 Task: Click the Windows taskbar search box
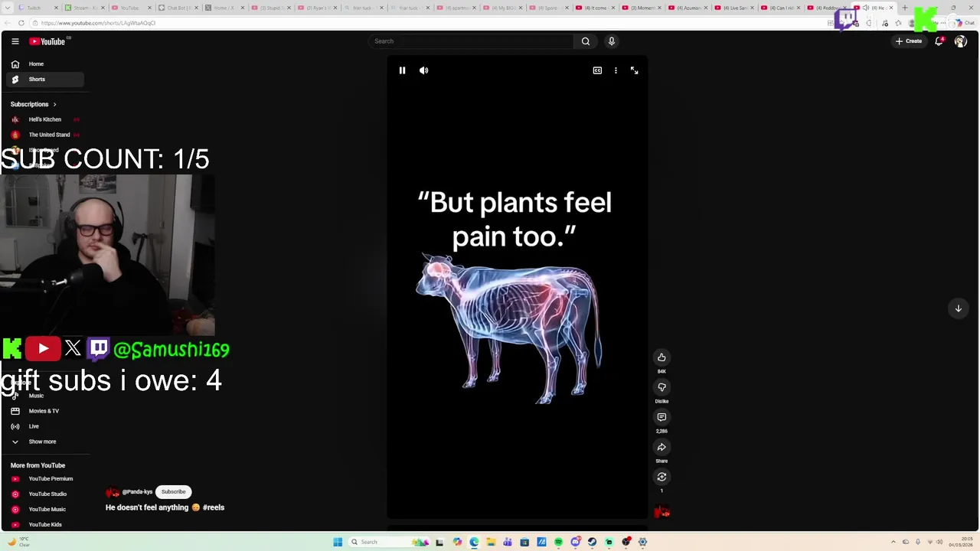(x=390, y=542)
